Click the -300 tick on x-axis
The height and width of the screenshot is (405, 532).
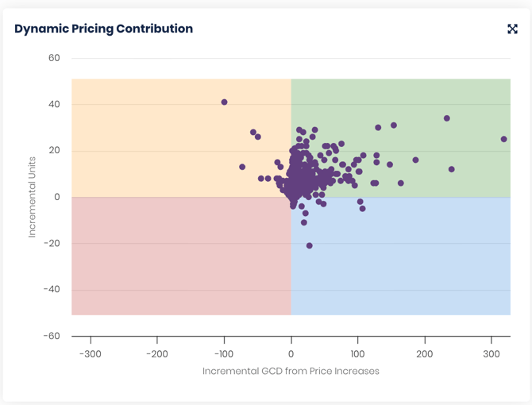[x=91, y=354]
